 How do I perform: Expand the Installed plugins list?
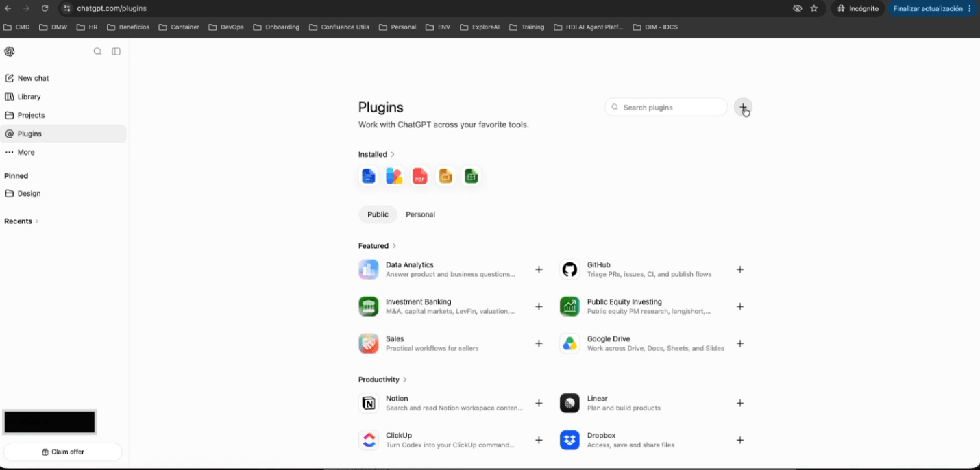tap(376, 154)
